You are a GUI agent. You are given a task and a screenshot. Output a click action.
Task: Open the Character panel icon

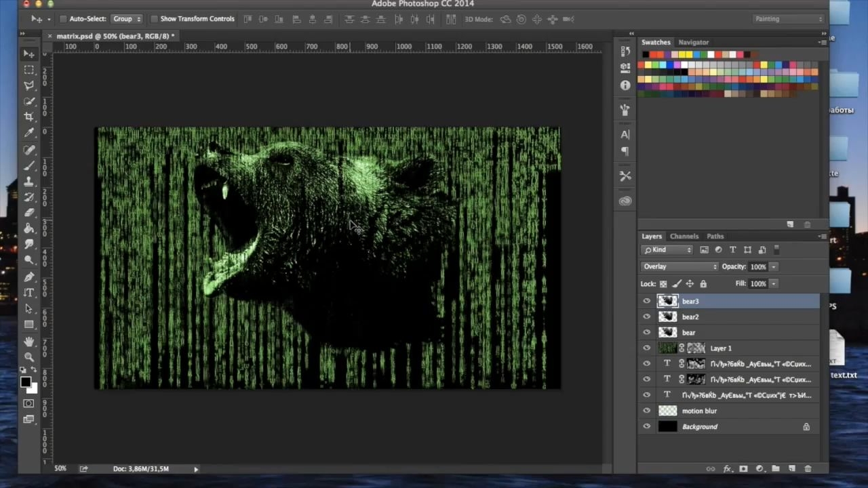625,134
